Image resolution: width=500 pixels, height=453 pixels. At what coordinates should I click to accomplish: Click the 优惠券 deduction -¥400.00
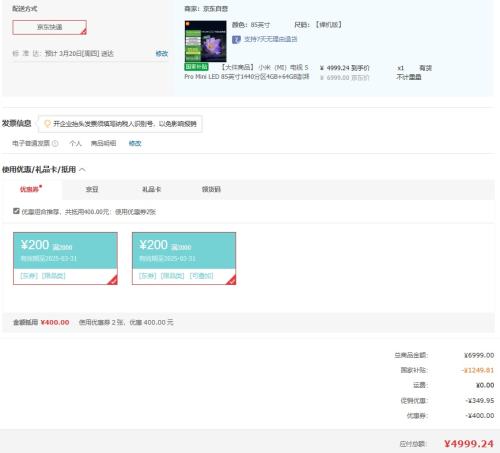tap(480, 416)
